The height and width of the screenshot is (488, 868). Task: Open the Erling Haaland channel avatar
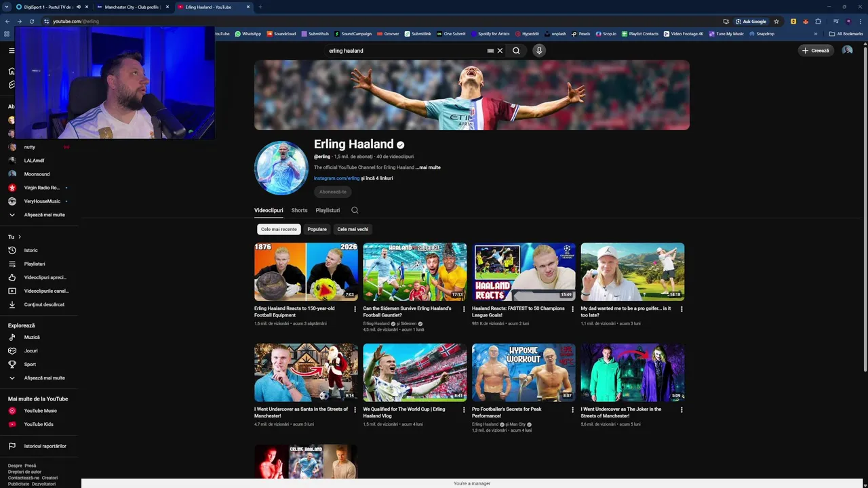click(281, 167)
